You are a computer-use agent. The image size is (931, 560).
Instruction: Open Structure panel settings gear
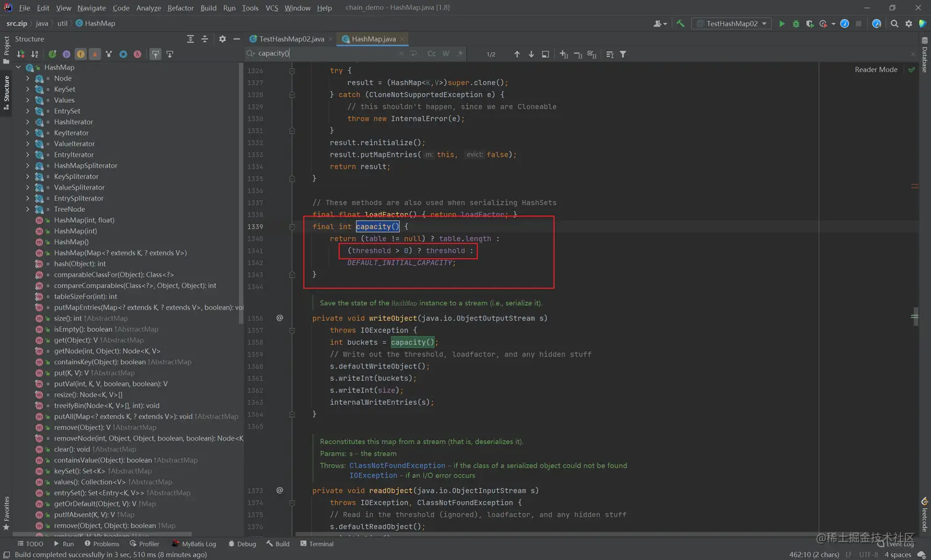click(x=222, y=39)
